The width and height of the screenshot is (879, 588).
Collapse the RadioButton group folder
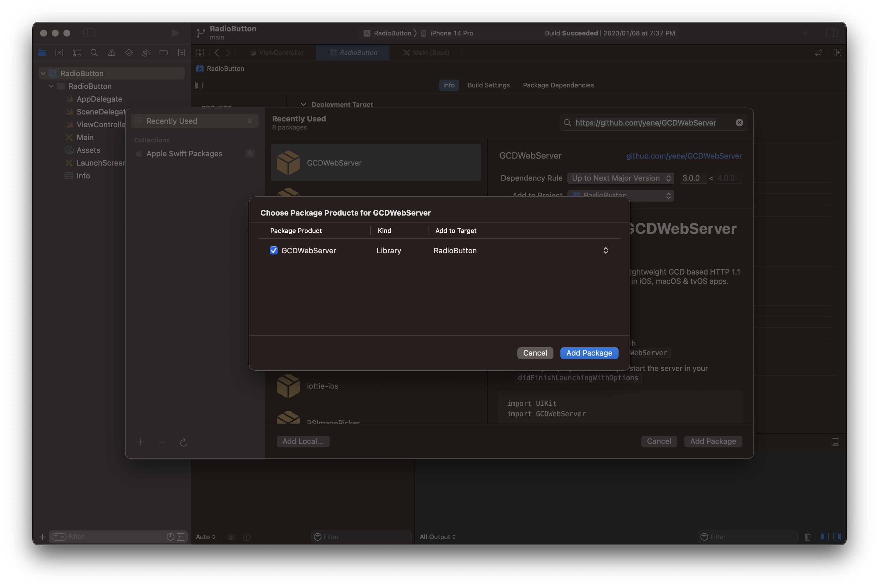coord(51,86)
